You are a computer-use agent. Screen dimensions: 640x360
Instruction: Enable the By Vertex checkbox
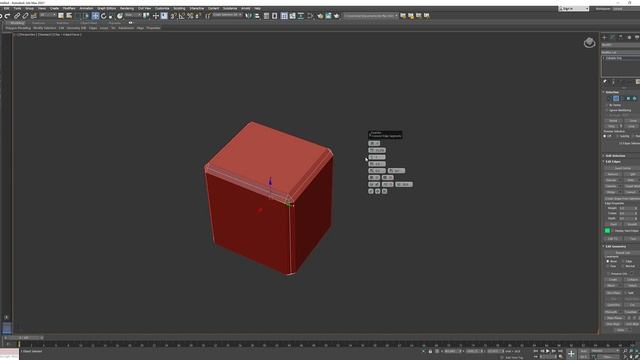(607, 105)
